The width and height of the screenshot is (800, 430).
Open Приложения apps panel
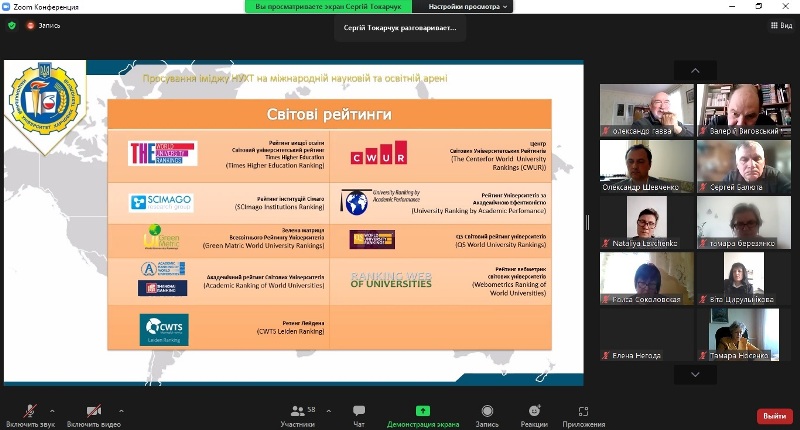coord(584,416)
